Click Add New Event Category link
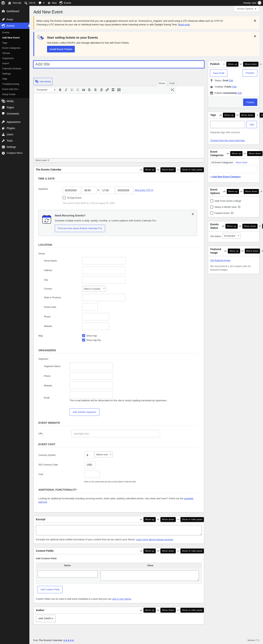Viewport: 263px width, 644px height. pos(226,177)
